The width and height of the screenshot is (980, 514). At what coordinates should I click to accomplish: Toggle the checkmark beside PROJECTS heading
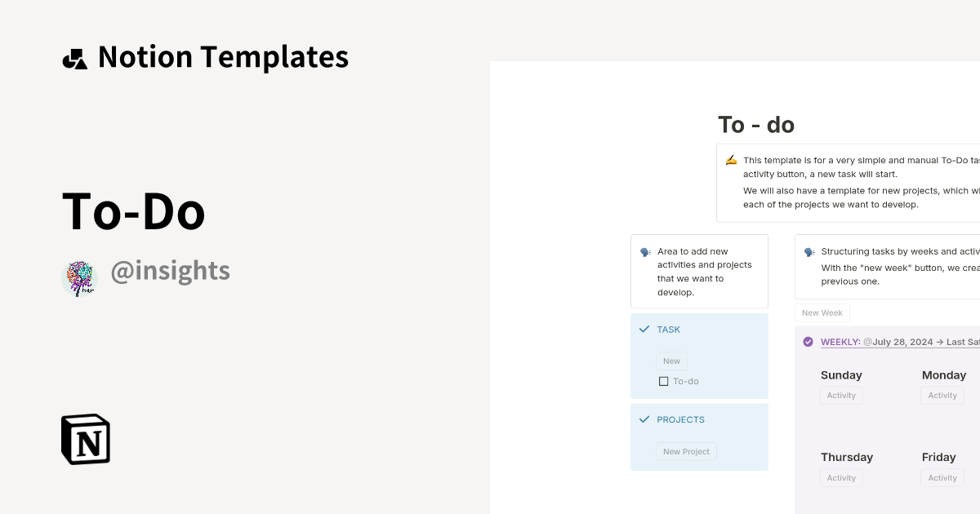[x=643, y=419]
